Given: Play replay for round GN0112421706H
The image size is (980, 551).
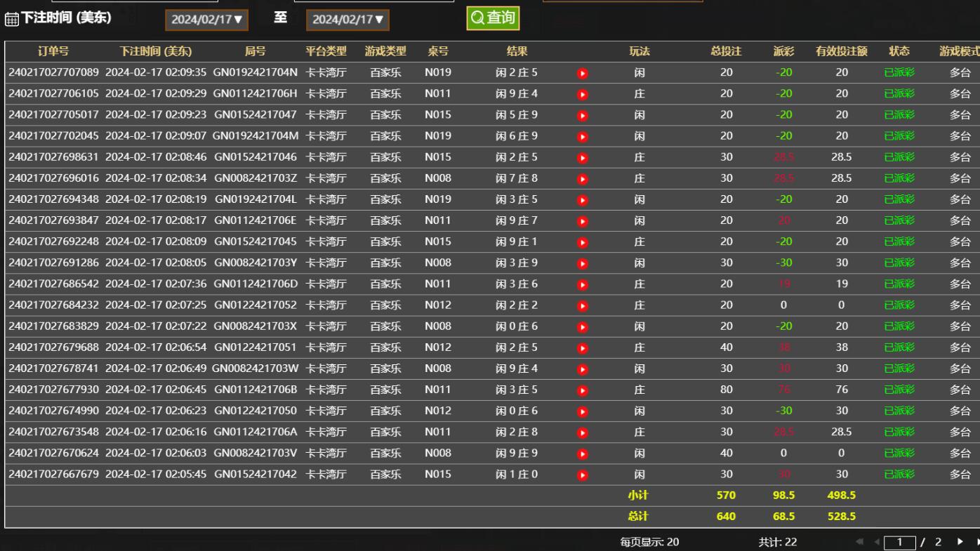Looking at the screenshot, I should [x=582, y=94].
